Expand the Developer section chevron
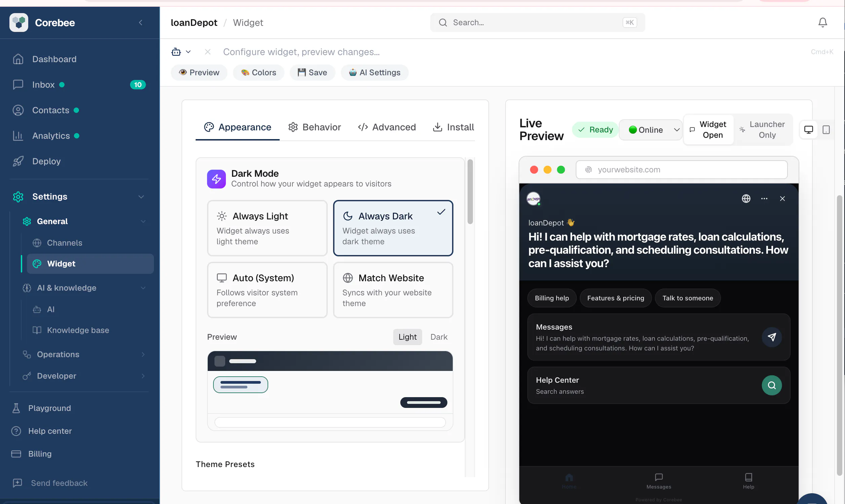This screenshot has height=504, width=845. tap(143, 376)
